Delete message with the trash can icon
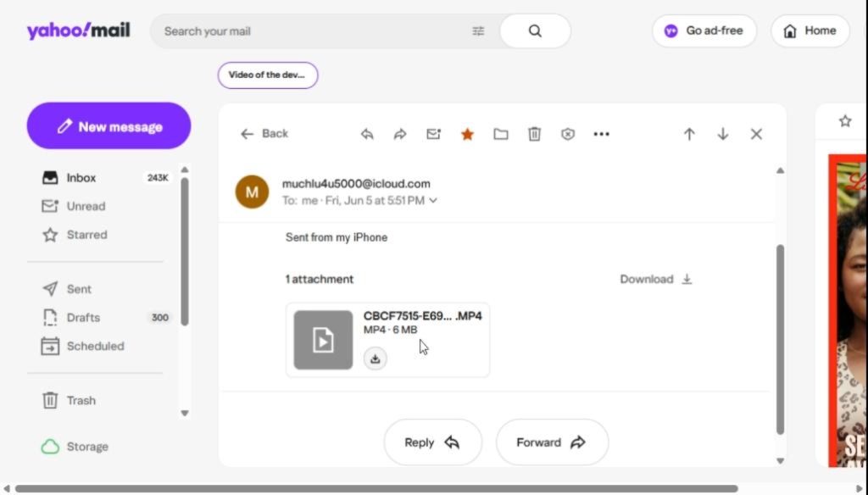This screenshot has width=868, height=495. [534, 134]
